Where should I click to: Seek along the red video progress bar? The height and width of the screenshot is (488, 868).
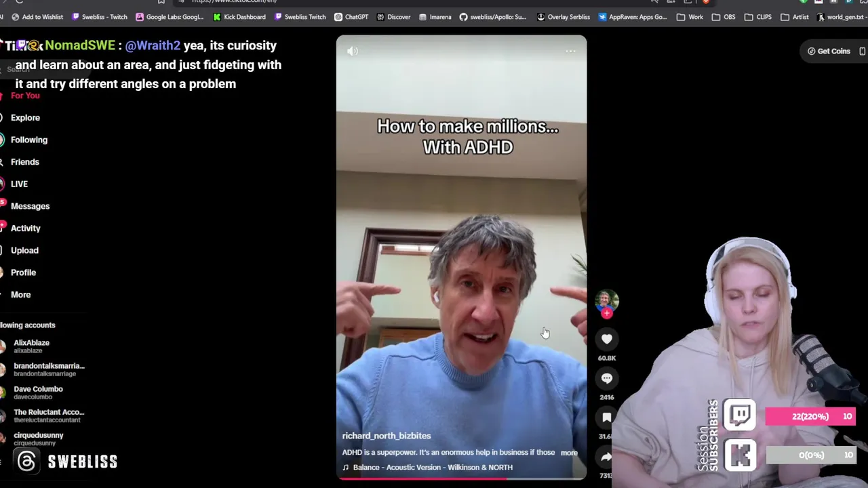[461, 479]
